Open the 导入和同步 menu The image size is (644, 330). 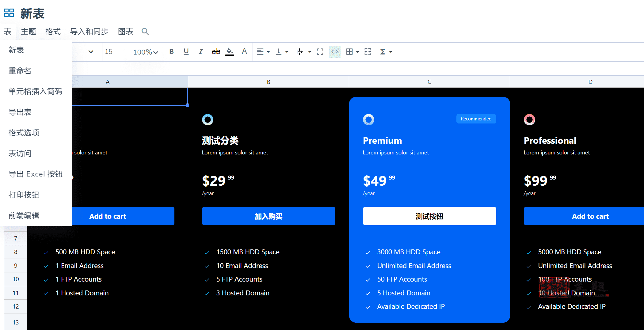pyautogui.click(x=89, y=32)
